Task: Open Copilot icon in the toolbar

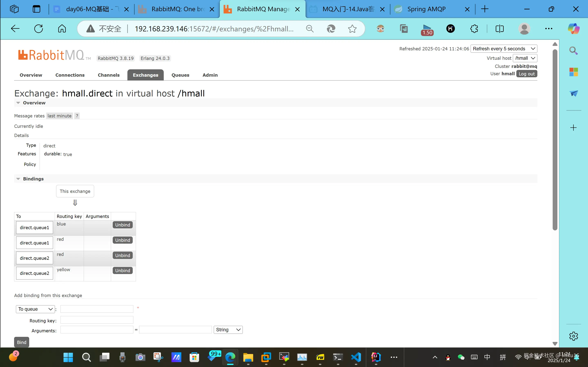Action: (574, 29)
